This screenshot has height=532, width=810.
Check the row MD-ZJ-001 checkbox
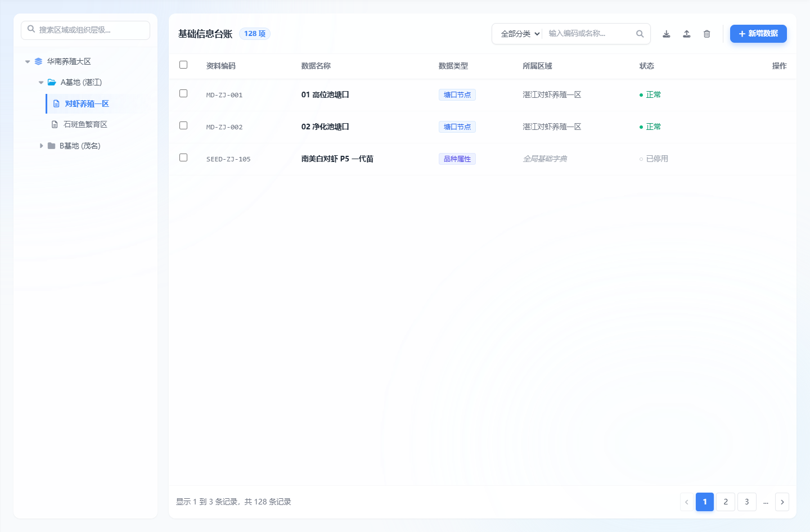tap(183, 93)
